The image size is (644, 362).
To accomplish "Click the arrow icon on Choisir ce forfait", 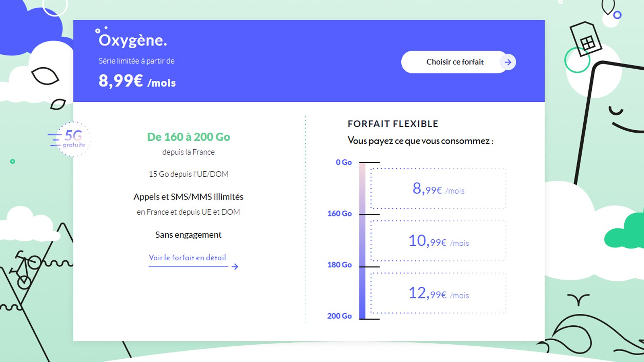I will 508,62.
